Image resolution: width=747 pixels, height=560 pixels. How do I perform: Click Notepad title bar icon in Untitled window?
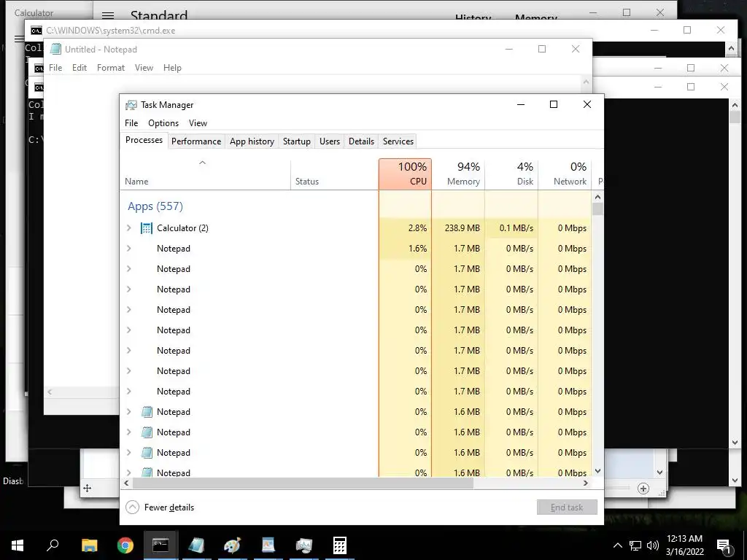click(x=55, y=49)
